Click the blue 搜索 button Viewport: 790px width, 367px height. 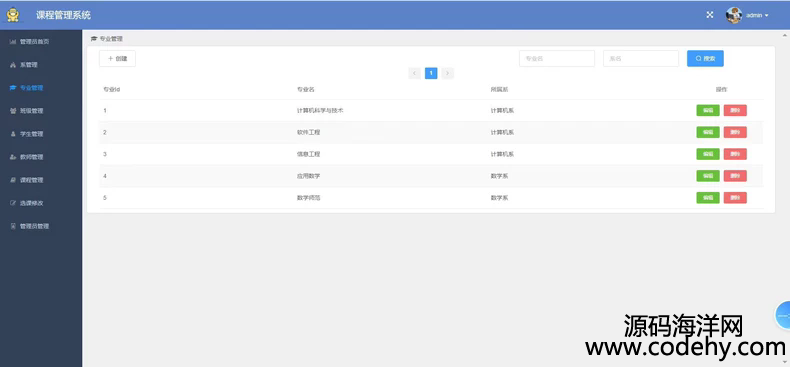[705, 58]
